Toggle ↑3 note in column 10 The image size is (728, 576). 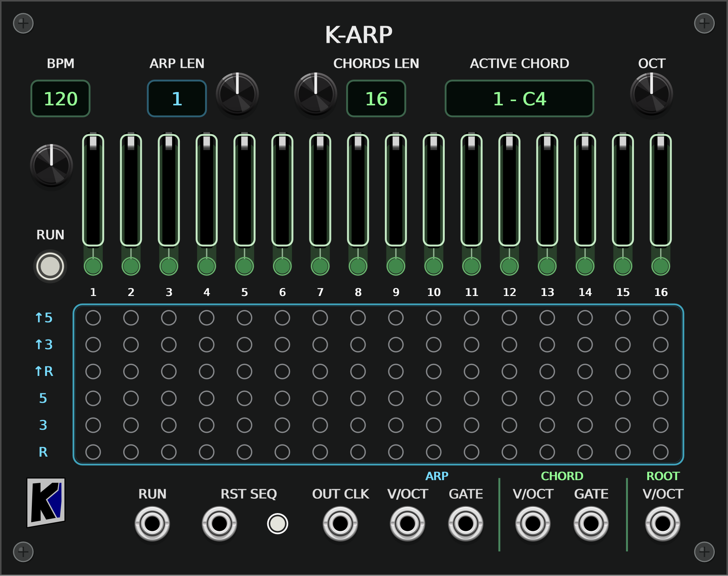pos(433,344)
